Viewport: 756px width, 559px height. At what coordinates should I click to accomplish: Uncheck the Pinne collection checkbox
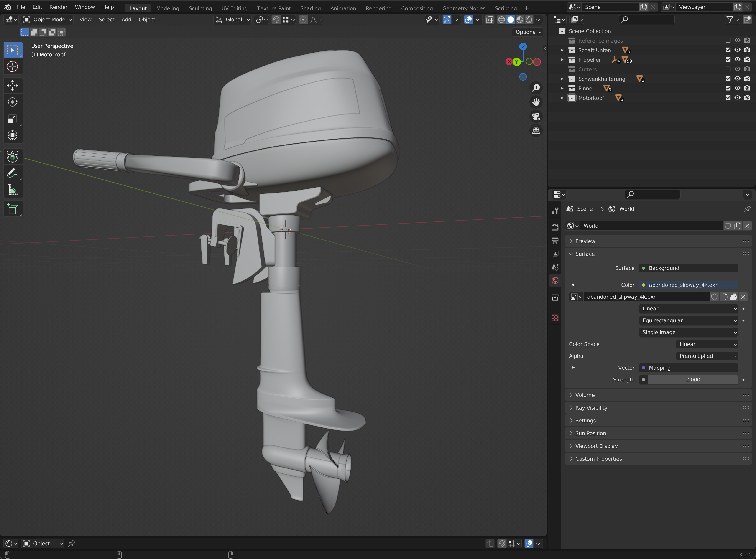(x=728, y=88)
